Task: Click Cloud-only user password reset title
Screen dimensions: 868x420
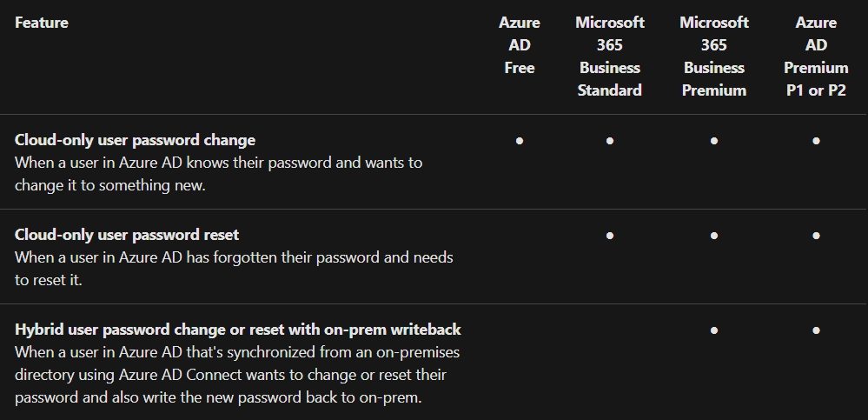Action: pyautogui.click(x=127, y=235)
